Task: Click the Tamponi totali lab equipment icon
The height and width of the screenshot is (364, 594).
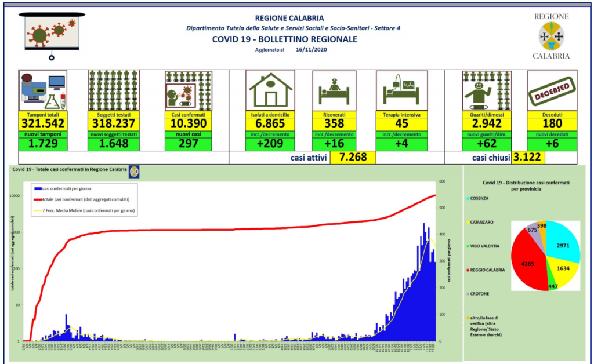Action: coord(43,90)
